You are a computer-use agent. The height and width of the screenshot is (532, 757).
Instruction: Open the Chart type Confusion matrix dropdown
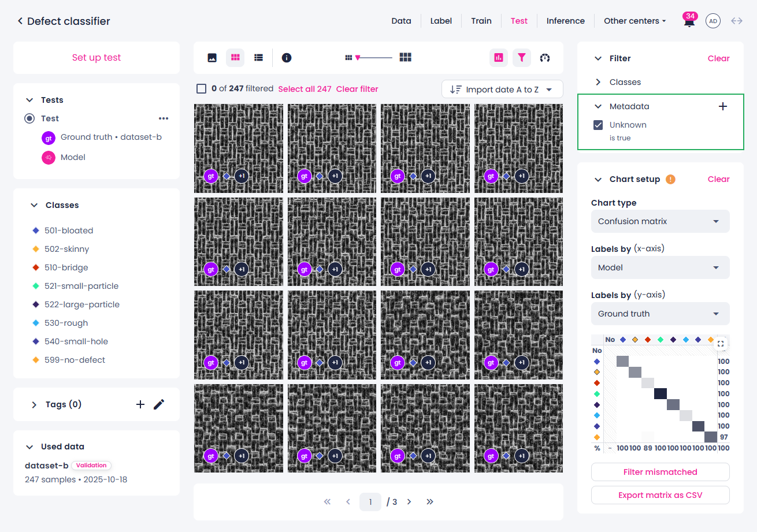click(660, 221)
